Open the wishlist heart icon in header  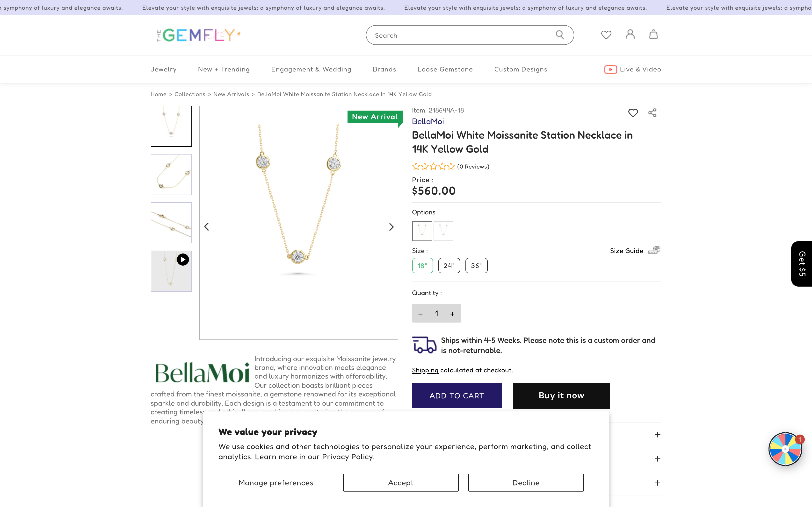point(606,35)
